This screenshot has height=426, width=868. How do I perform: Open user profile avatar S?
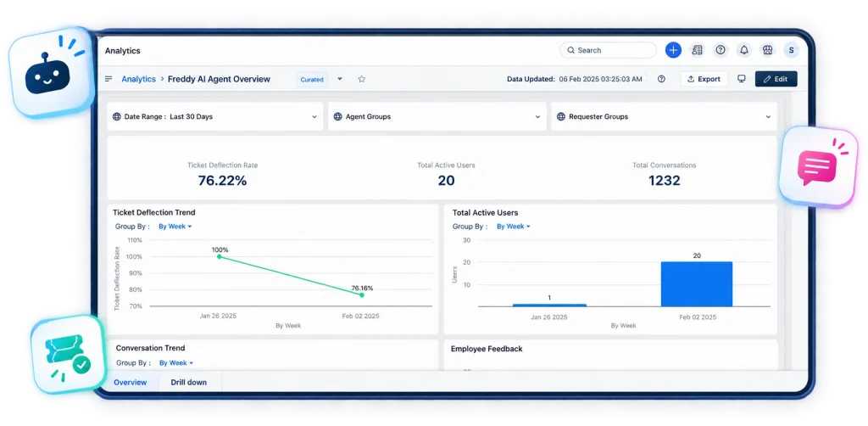791,50
